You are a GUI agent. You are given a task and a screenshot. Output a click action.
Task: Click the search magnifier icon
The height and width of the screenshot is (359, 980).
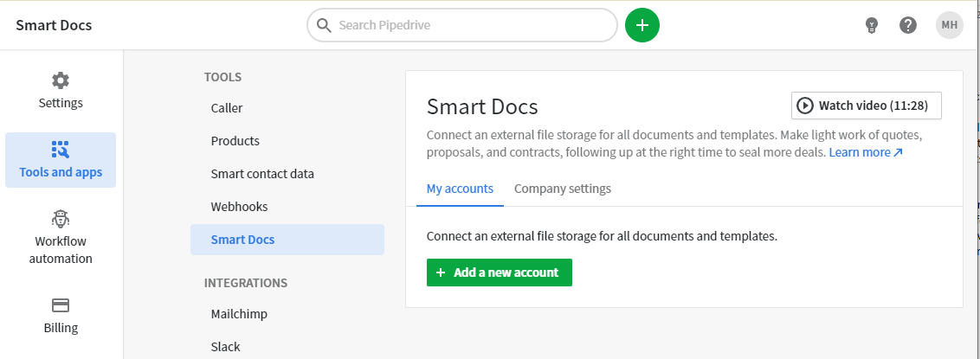323,26
